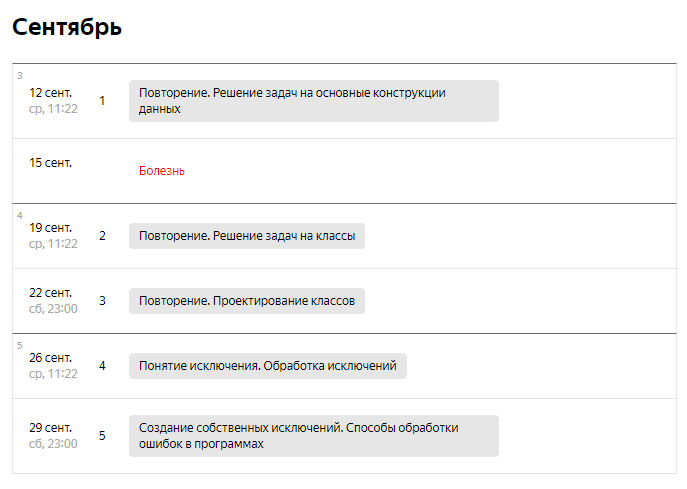Open lesson 'Повторение. Решение задач на основные конструкции данных'

[x=314, y=101]
